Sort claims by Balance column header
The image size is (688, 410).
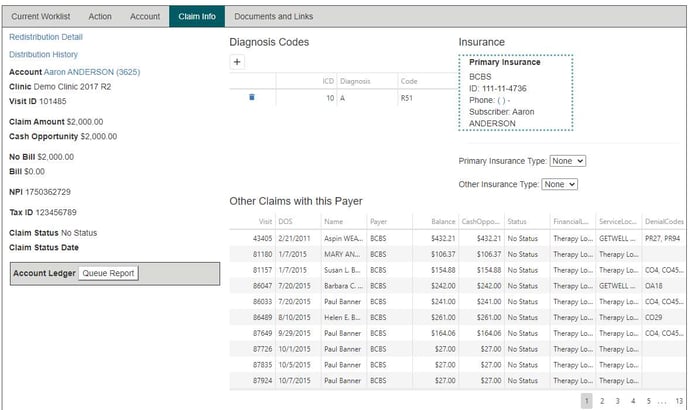click(442, 221)
